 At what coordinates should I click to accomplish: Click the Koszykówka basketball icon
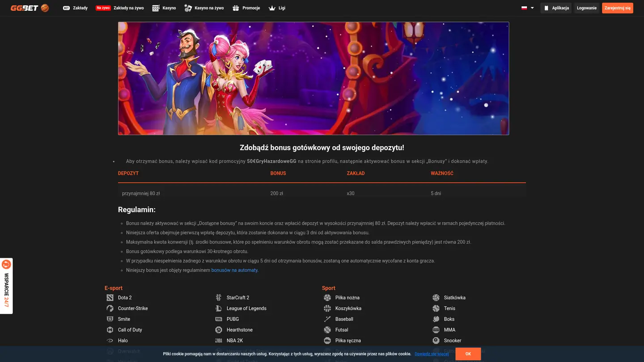[x=327, y=308]
